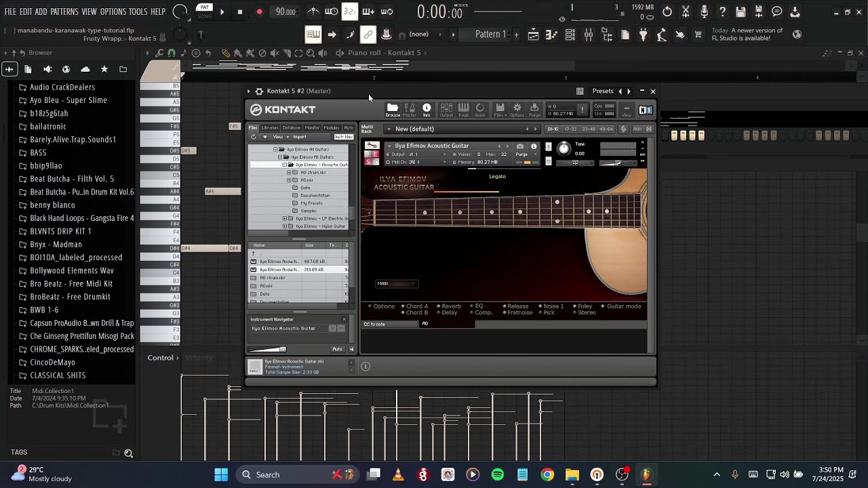Screen dimensions: 868x488
Task: Click the Import button in Kontakt Files
Action: (299, 137)
